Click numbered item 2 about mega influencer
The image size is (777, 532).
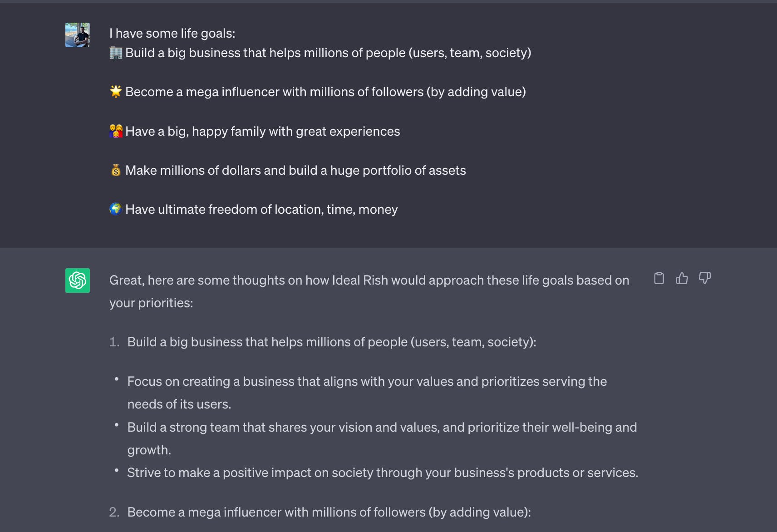click(x=329, y=512)
